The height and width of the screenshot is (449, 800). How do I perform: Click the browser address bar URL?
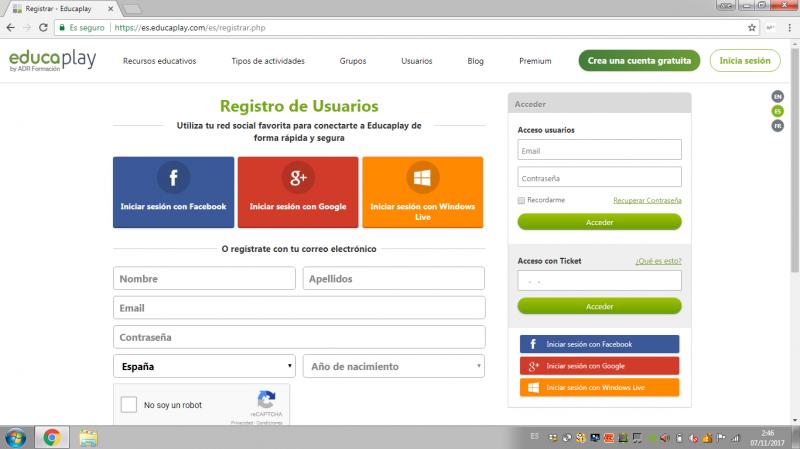point(190,28)
